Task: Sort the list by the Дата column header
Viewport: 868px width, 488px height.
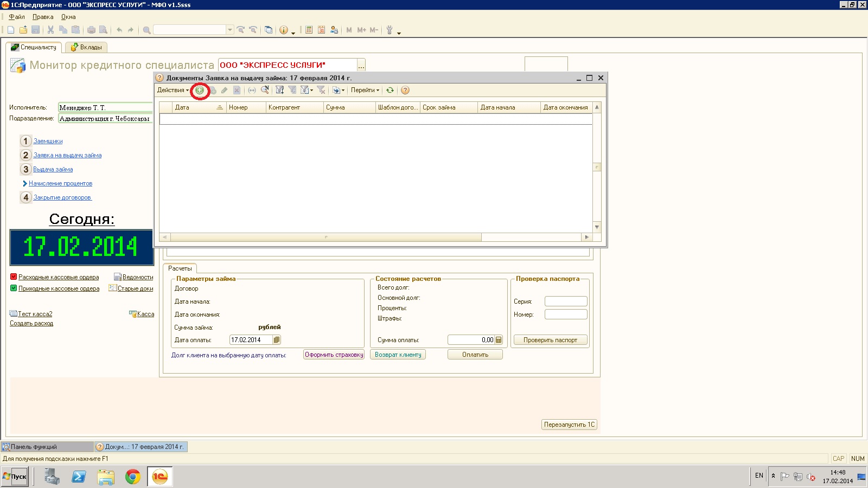Action: point(199,107)
